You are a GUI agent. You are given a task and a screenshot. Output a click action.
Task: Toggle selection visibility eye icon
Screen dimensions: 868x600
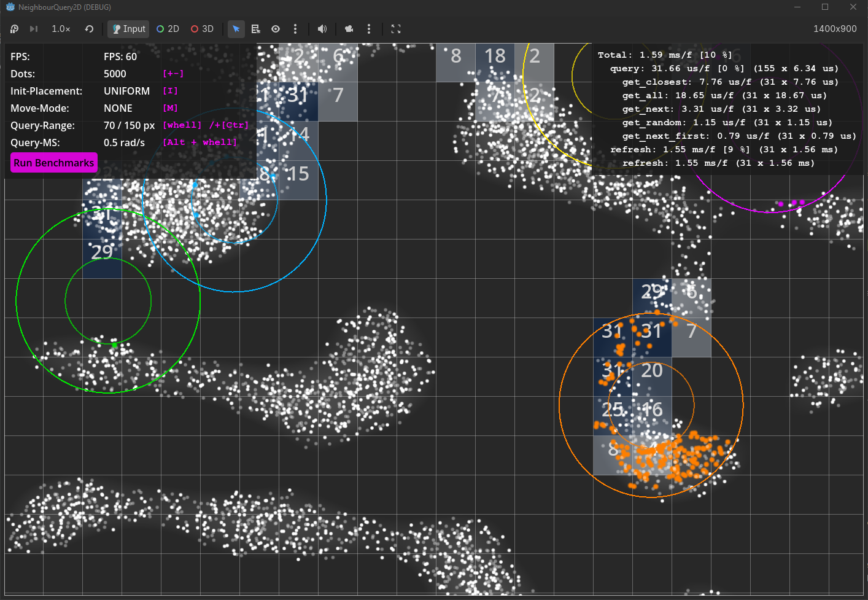[x=276, y=29]
